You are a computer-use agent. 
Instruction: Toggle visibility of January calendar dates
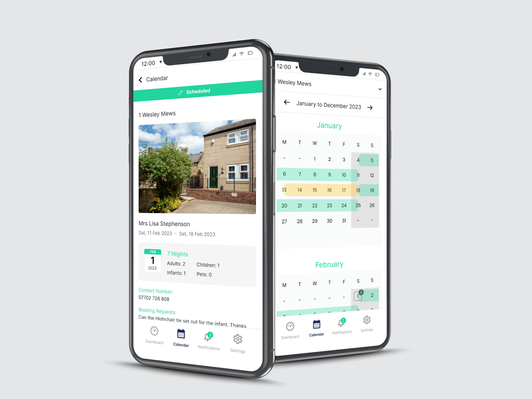[328, 125]
